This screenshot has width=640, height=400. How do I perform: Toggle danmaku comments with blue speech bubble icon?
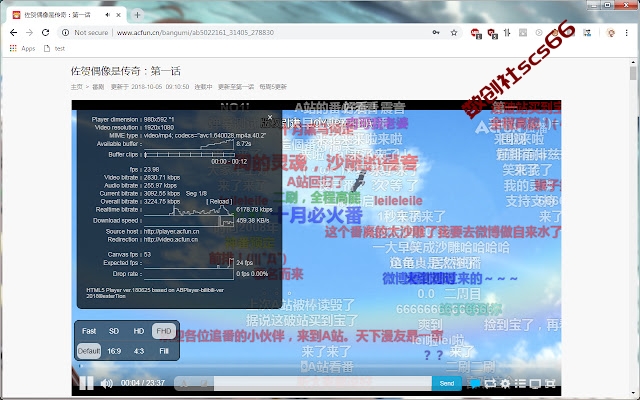coord(475,383)
